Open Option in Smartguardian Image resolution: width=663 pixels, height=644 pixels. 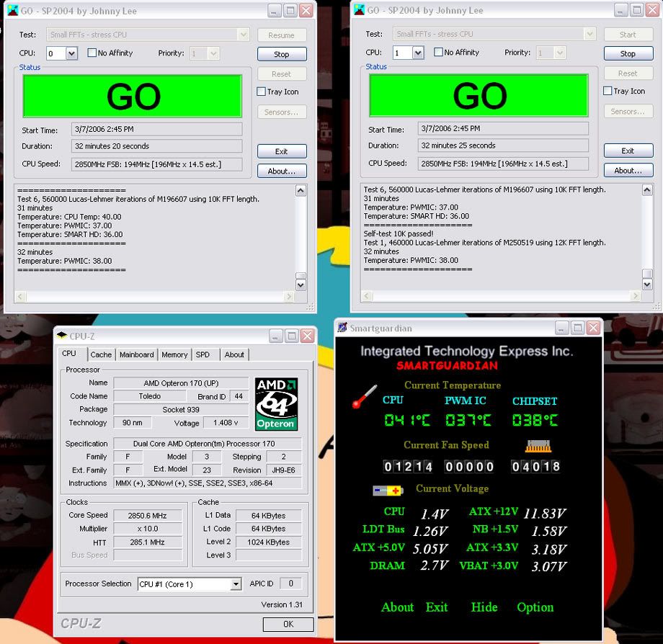535,607
